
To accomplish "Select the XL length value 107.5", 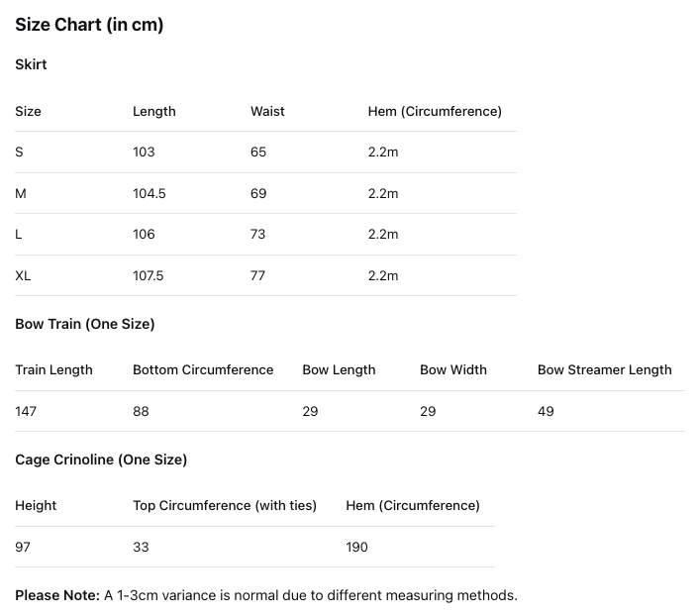I will [x=149, y=275].
